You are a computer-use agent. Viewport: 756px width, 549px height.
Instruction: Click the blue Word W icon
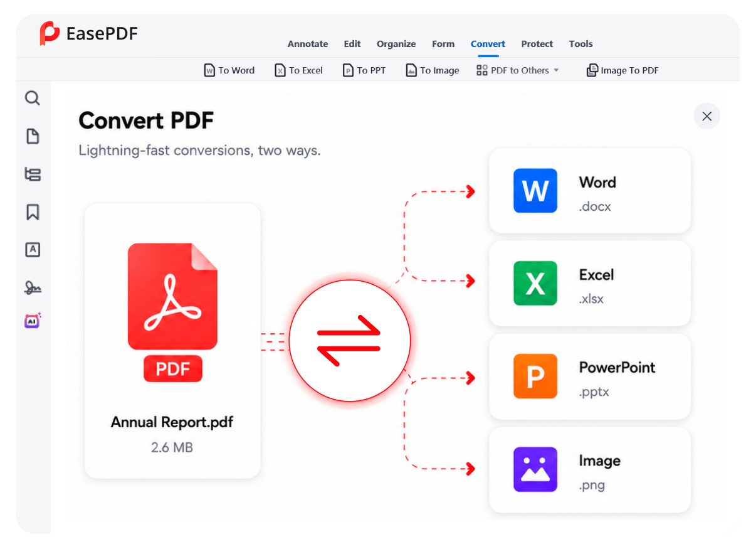[535, 191]
